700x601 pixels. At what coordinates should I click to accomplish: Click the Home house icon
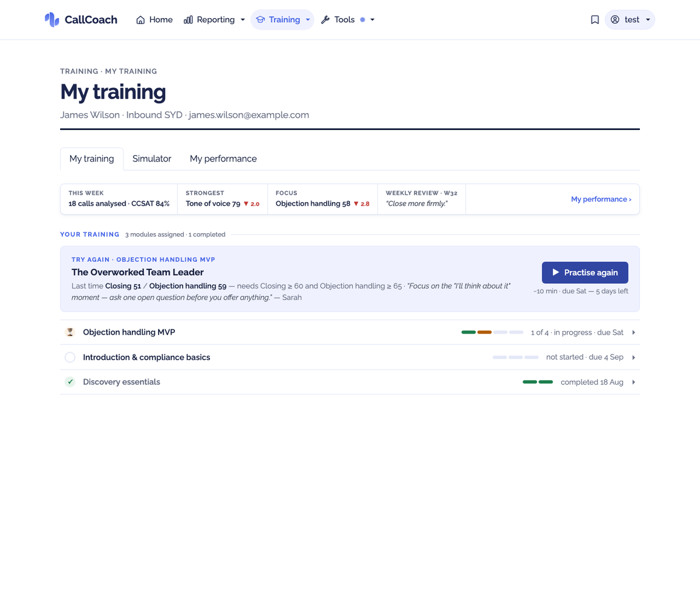click(x=141, y=20)
